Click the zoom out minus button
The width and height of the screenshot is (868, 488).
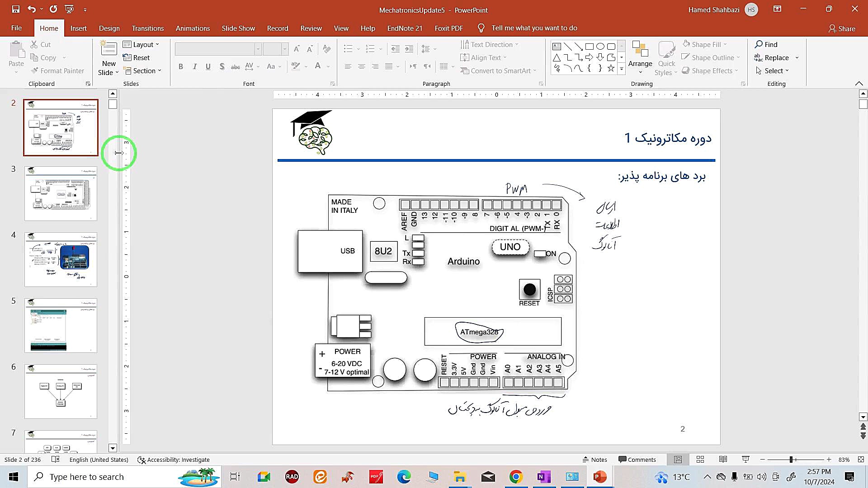pos(762,460)
